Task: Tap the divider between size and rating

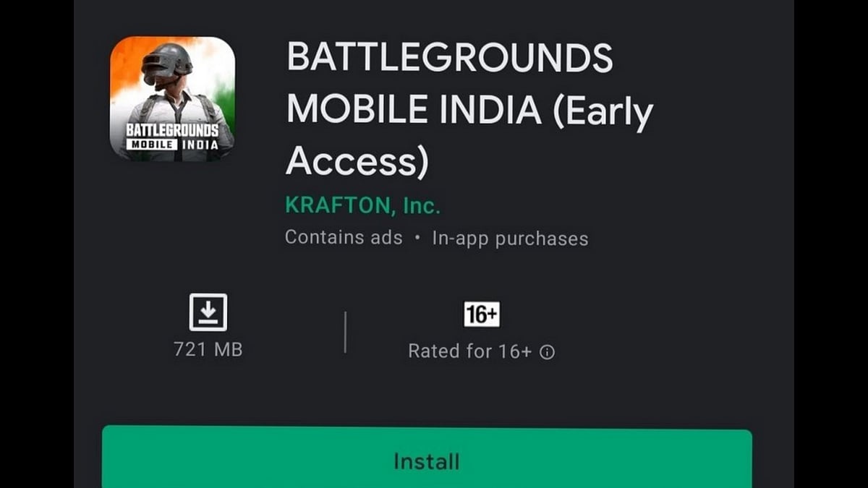Action: (x=345, y=332)
